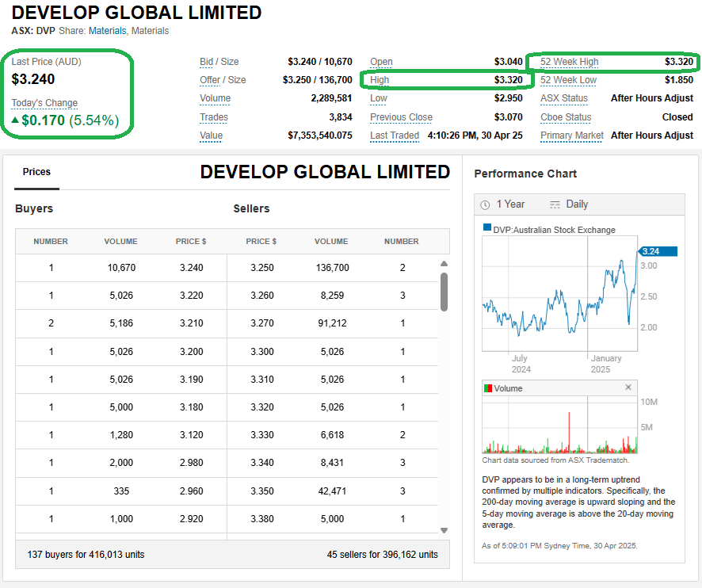The height and width of the screenshot is (588, 702).
Task: Click the Today's Change label
Action: (44, 103)
